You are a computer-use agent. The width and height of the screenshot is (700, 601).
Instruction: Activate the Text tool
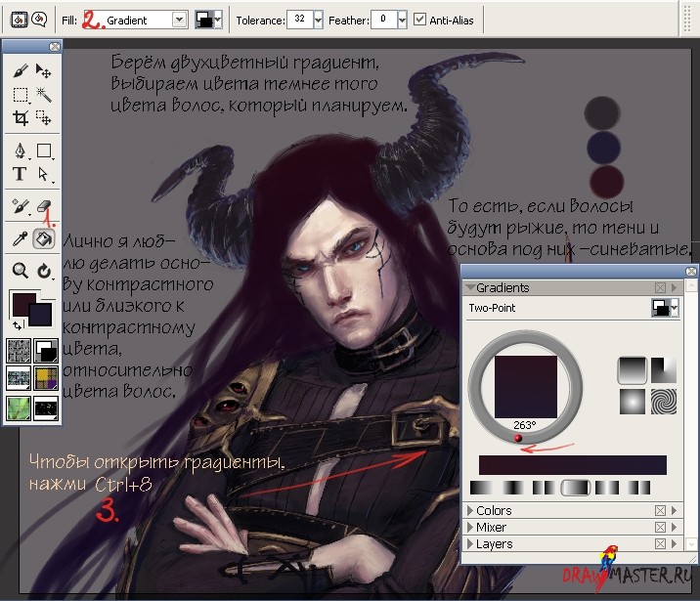(21, 174)
